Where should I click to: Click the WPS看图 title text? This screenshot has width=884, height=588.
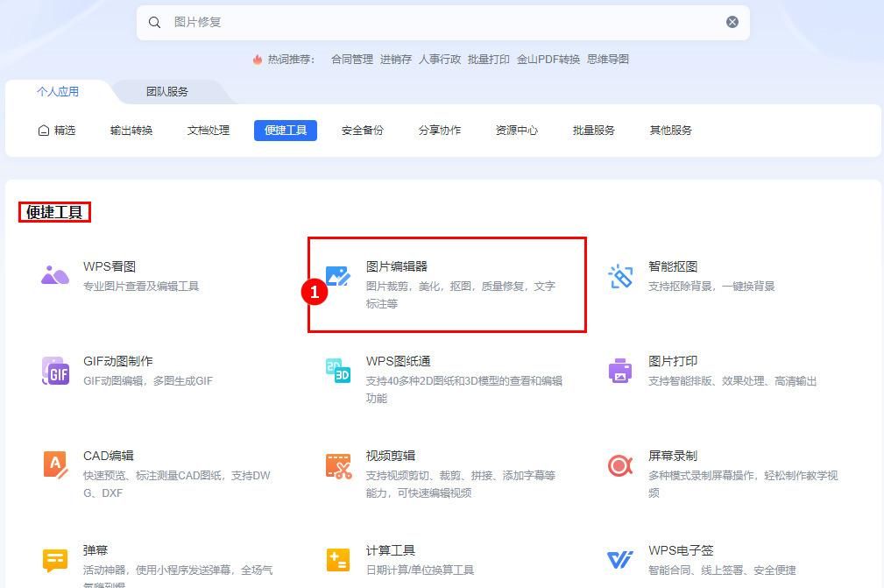pyautogui.click(x=110, y=266)
